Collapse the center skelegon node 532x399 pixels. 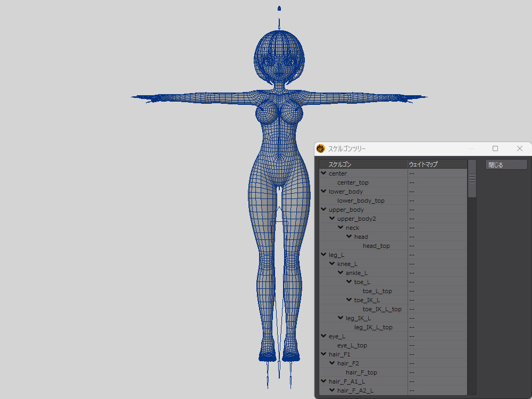pos(323,173)
